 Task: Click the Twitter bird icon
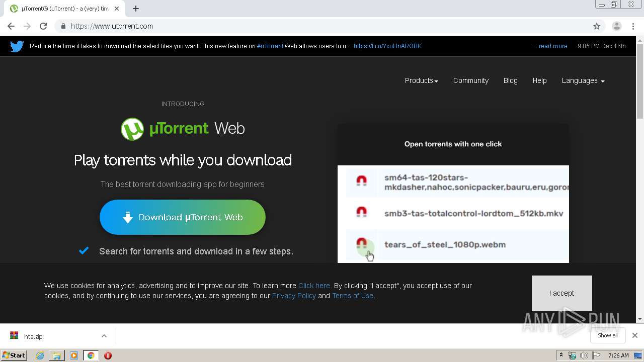(x=17, y=46)
